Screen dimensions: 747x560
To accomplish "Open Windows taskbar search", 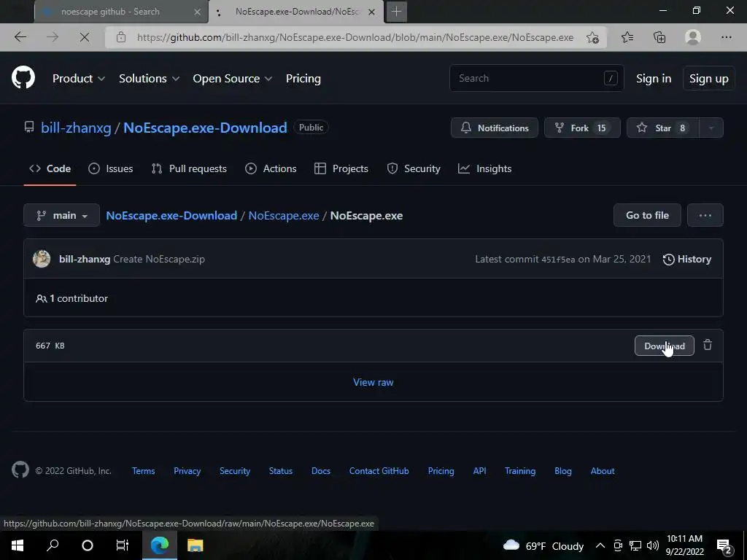I will tap(53, 545).
